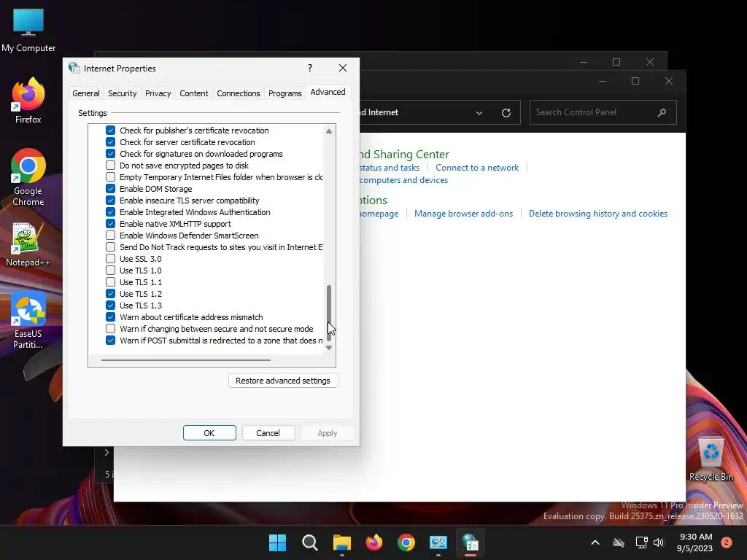Uncheck Enable DOM Storage
Screen dimensions: 747x560
[x=111, y=189]
